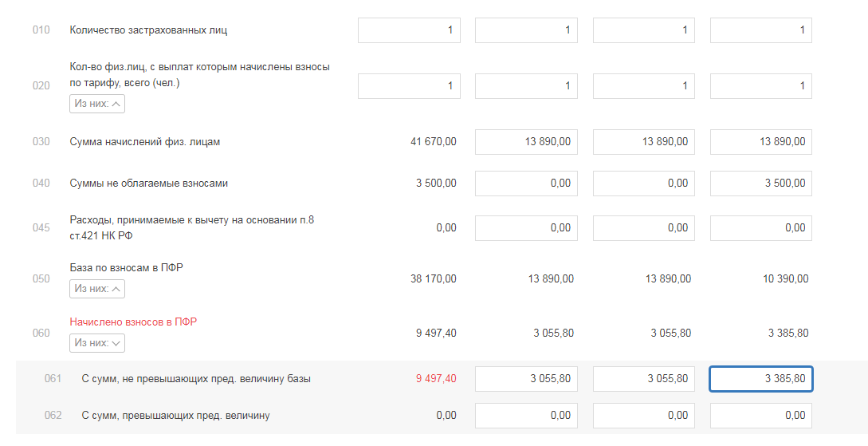Viewport: 868px width, 446px height.
Task: Click the first 3 055,80 input in row 061
Action: pyautogui.click(x=526, y=379)
